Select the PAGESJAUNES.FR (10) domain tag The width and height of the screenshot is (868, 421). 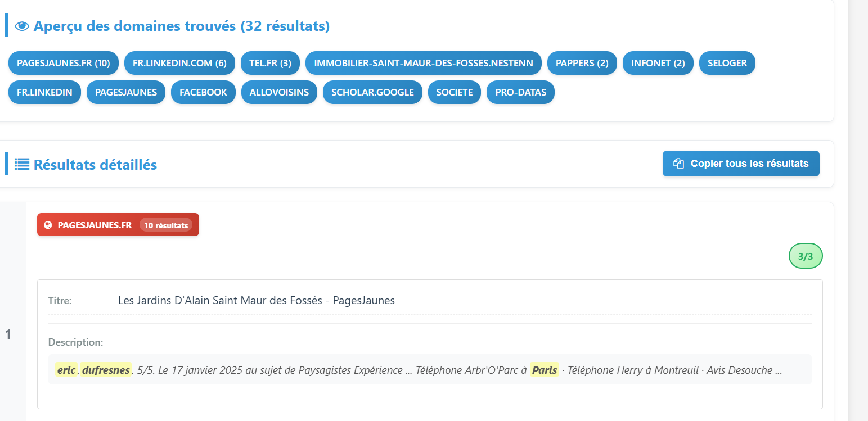coord(63,63)
